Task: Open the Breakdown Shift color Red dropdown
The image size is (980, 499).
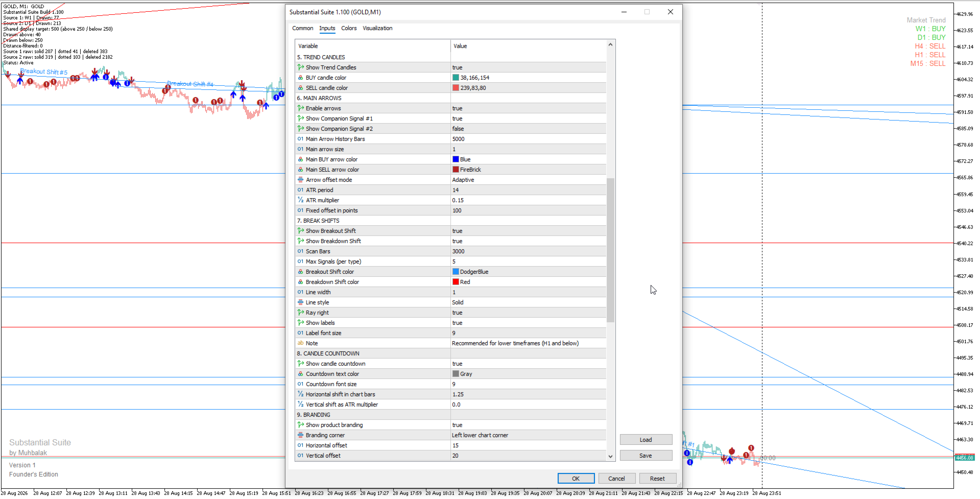Action: [529, 282]
